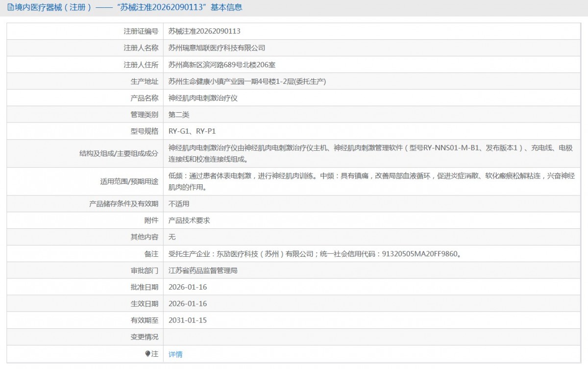Click the 生效日期 row label
This screenshot has width=588, height=369.
(x=145, y=304)
